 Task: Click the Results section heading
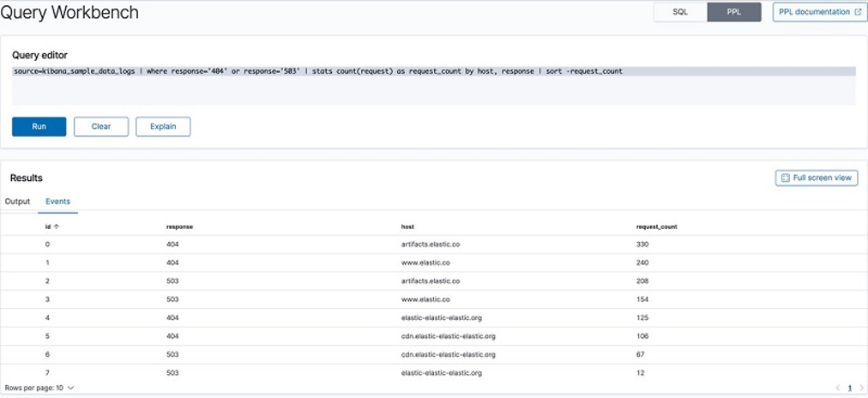click(27, 178)
